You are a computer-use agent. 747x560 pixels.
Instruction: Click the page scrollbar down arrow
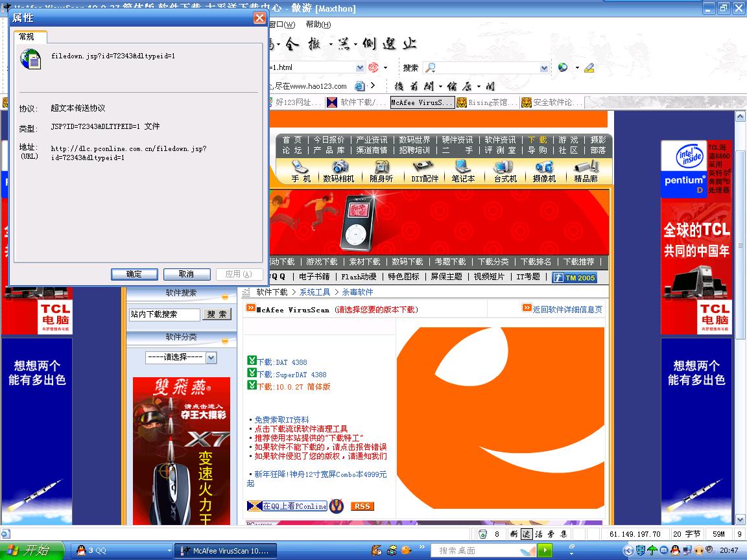(x=740, y=520)
